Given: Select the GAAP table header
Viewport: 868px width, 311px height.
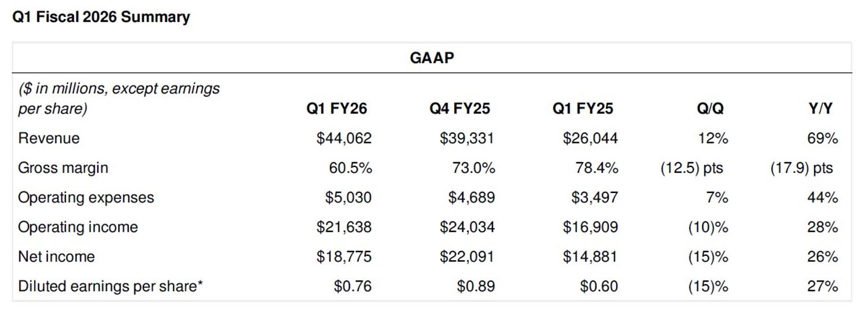Looking at the screenshot, I should coord(432,58).
